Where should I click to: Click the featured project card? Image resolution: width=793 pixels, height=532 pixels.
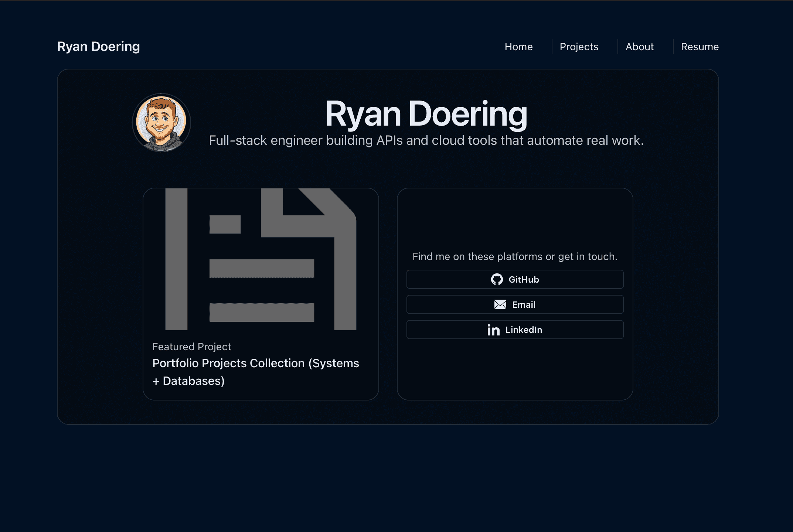tap(261, 294)
